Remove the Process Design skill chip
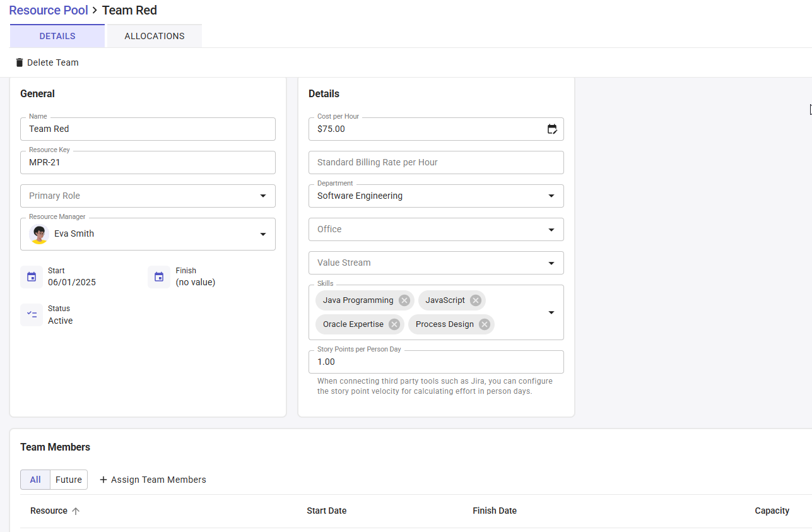The height and width of the screenshot is (532, 812). 485,324
